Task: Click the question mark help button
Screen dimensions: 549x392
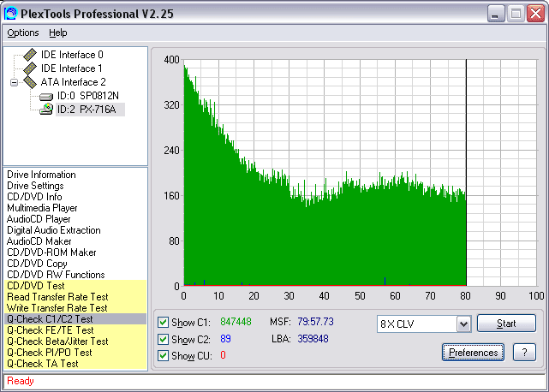Action: [x=524, y=352]
